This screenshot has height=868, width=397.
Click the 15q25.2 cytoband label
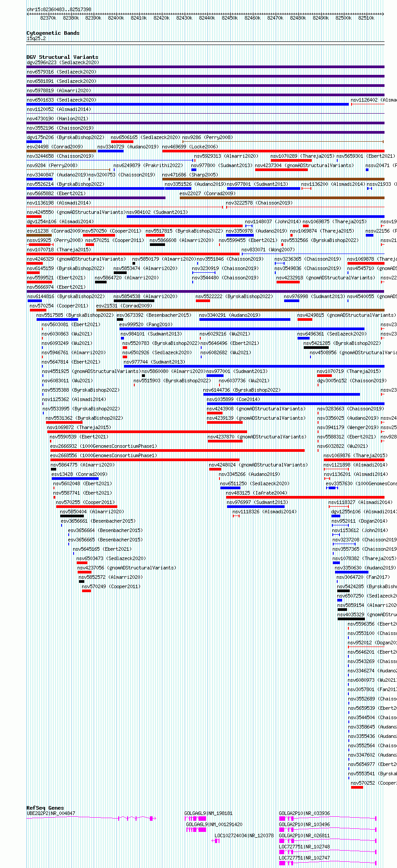point(36,39)
